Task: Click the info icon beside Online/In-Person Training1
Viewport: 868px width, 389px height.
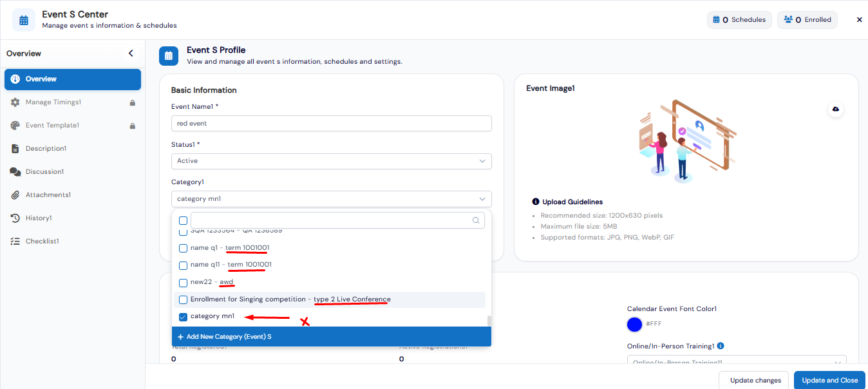Action: [x=721, y=346]
